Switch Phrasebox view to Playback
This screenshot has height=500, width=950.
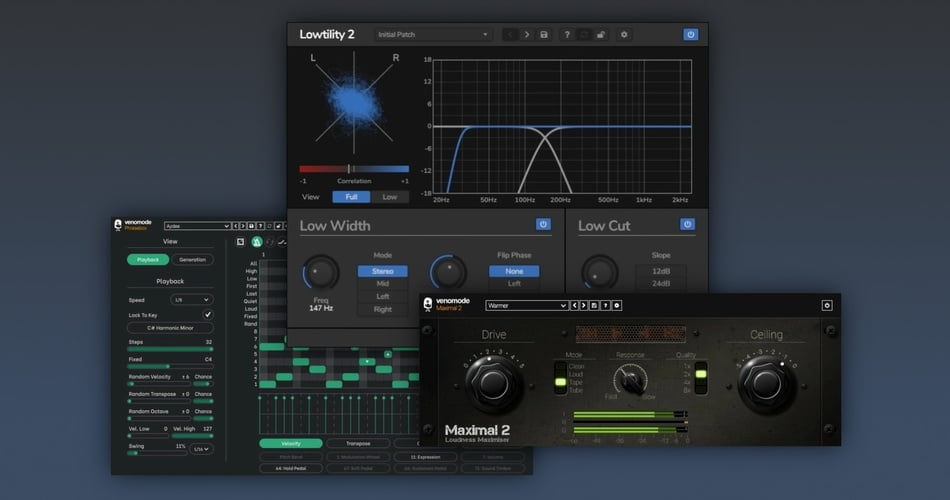pos(148,259)
